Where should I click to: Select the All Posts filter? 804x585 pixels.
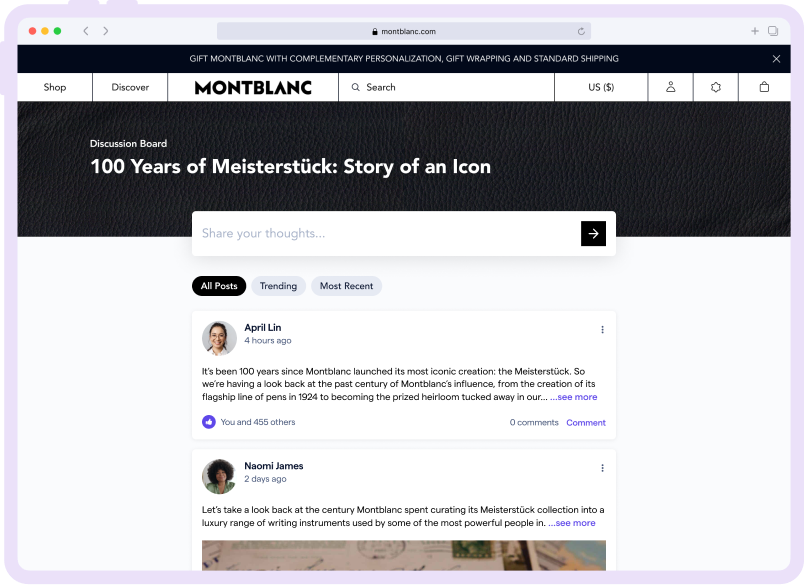click(x=219, y=286)
